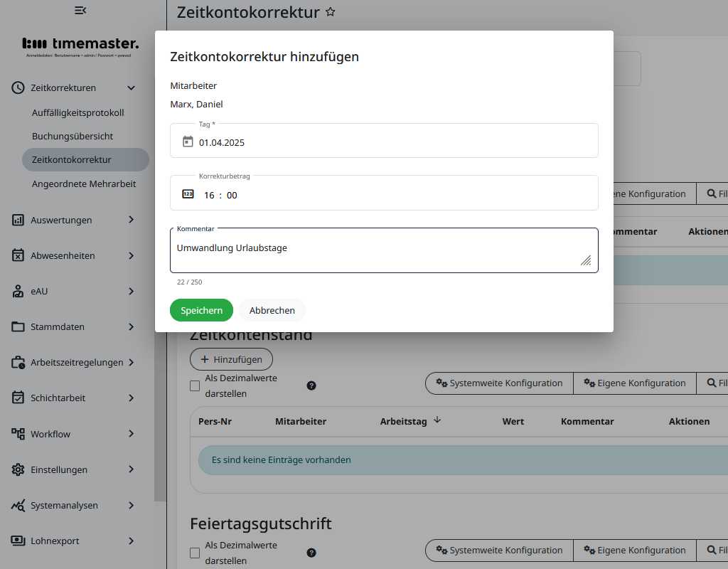The width and height of the screenshot is (728, 569).
Task: Click the hours value in Korrekturbetrag
Action: pos(209,195)
